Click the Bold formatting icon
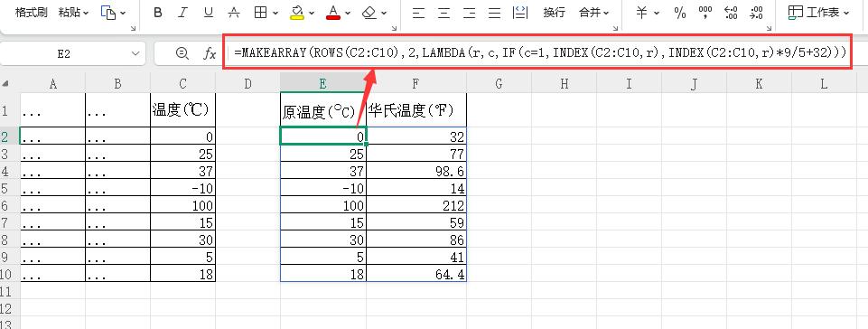Image resolution: width=868 pixels, height=329 pixels. pos(158,13)
